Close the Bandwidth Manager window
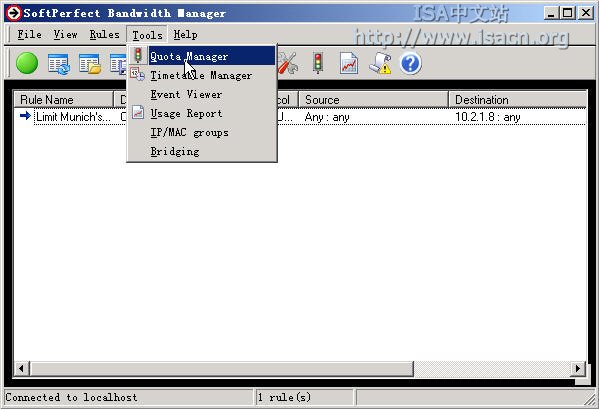599x409 pixels. 586,13
